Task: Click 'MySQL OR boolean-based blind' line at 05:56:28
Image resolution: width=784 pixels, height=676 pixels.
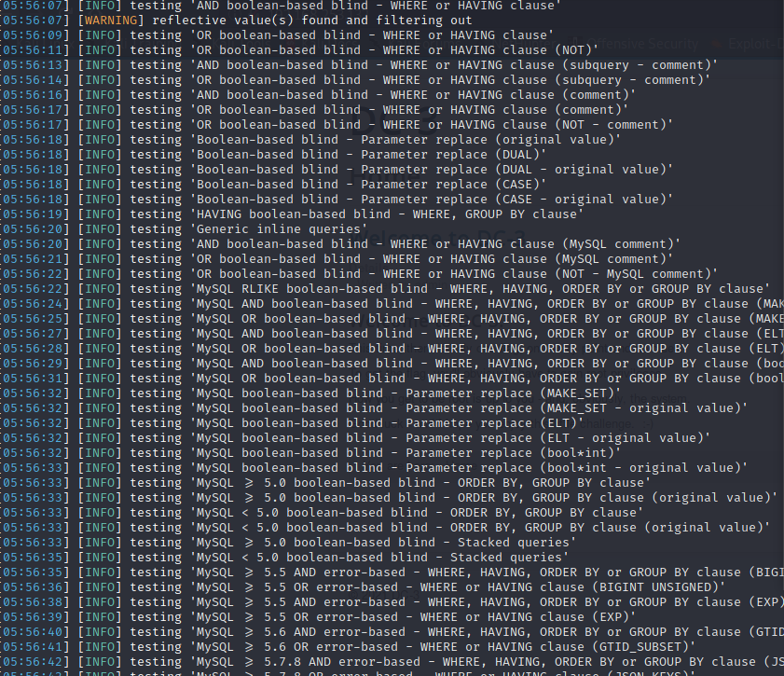Action: [392, 349]
